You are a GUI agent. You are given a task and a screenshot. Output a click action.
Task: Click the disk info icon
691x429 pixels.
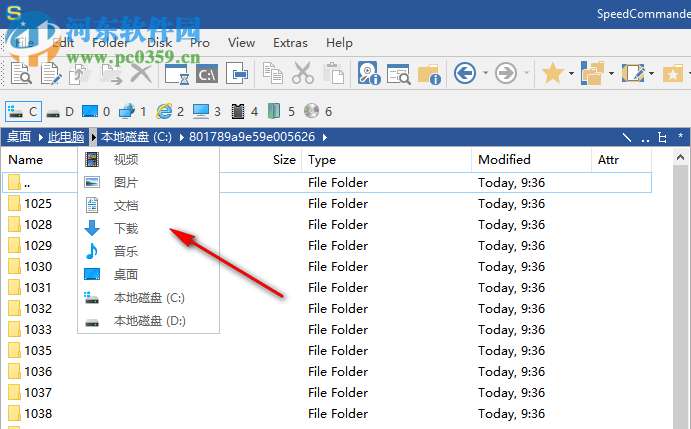click(x=369, y=73)
